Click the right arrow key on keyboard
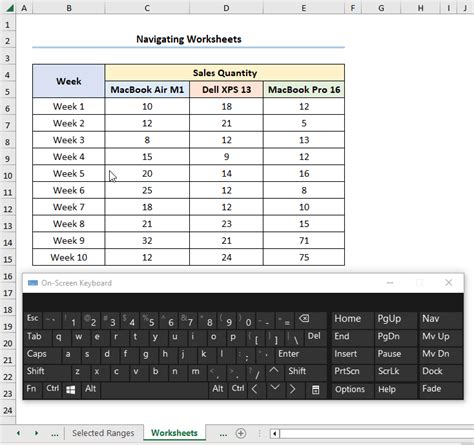474x445 pixels. pos(293,389)
